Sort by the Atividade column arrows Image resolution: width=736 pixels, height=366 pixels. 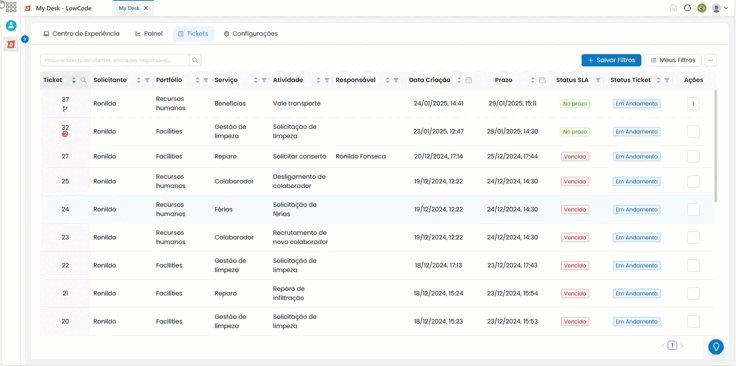pos(319,80)
